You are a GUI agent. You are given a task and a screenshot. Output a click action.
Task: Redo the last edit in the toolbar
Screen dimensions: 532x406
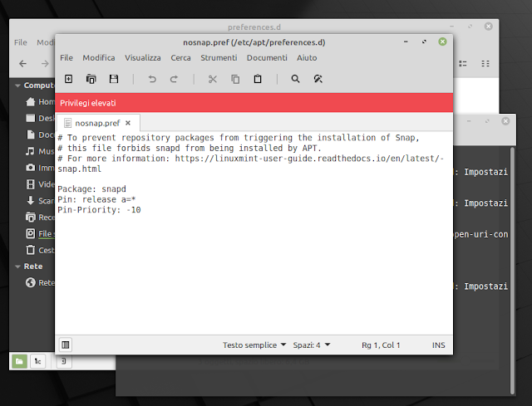pyautogui.click(x=174, y=79)
